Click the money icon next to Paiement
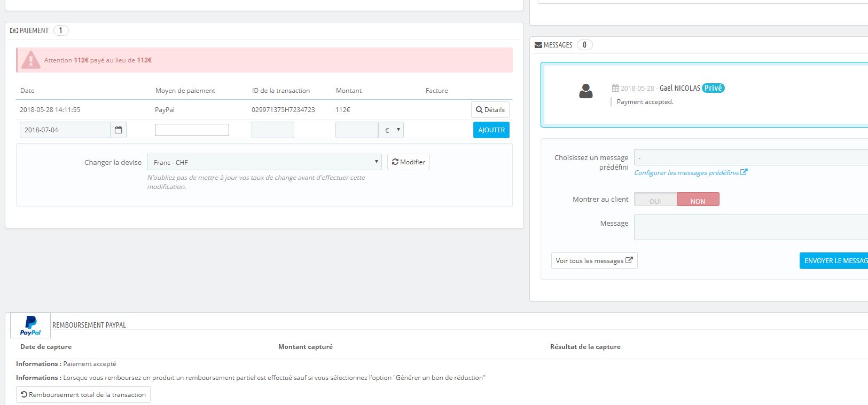The width and height of the screenshot is (868, 405). click(x=14, y=30)
